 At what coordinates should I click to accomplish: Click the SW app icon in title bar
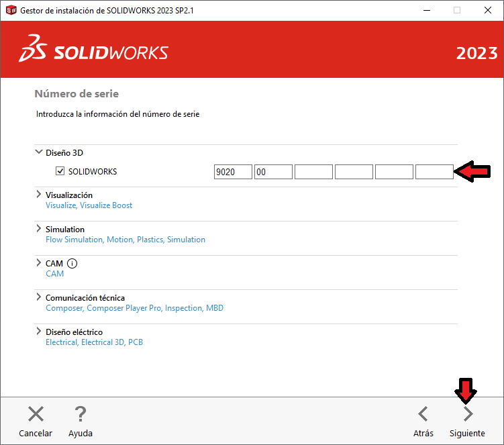click(x=11, y=10)
